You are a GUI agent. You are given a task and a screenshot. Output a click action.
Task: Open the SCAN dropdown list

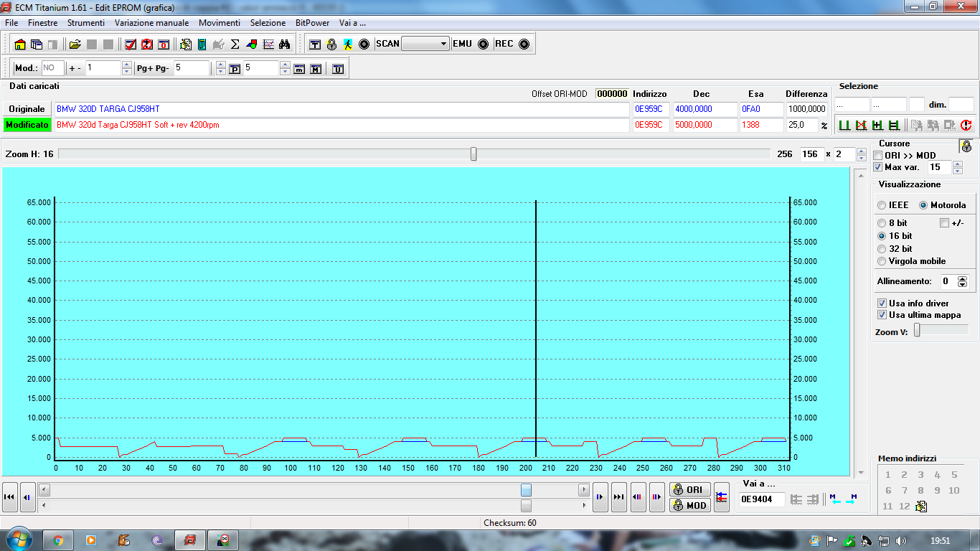443,44
